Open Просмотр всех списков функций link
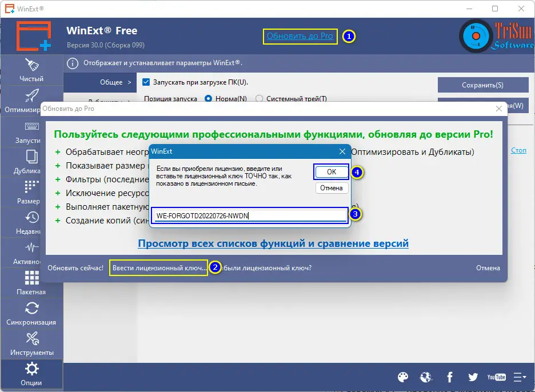 273,243
